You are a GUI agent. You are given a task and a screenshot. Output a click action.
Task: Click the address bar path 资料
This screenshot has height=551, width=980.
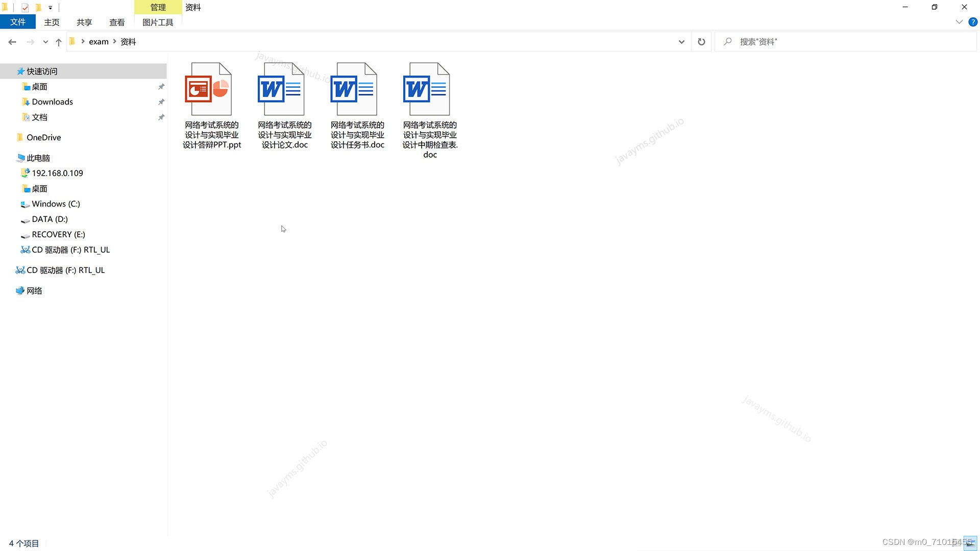(128, 42)
